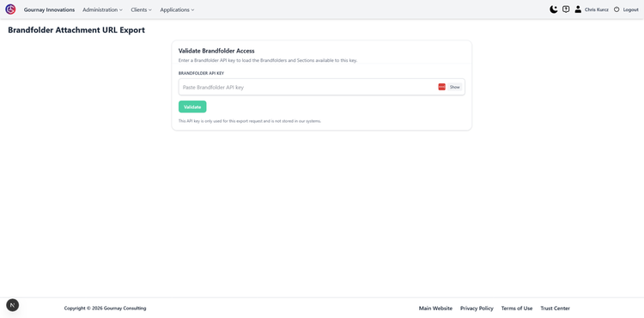The height and width of the screenshot is (318, 644).
Task: Click the API key not stored notice
Action: (250, 121)
